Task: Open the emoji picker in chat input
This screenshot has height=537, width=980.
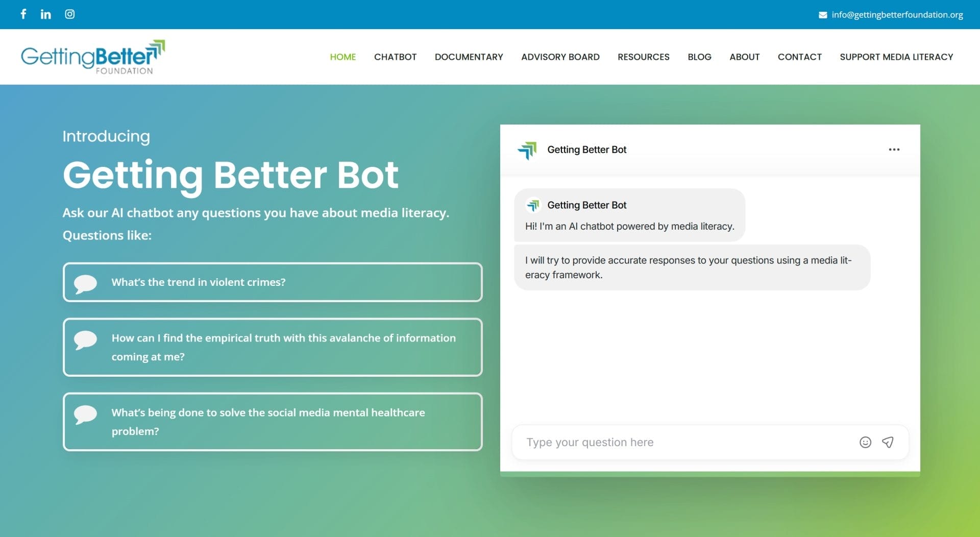Action: click(x=865, y=443)
